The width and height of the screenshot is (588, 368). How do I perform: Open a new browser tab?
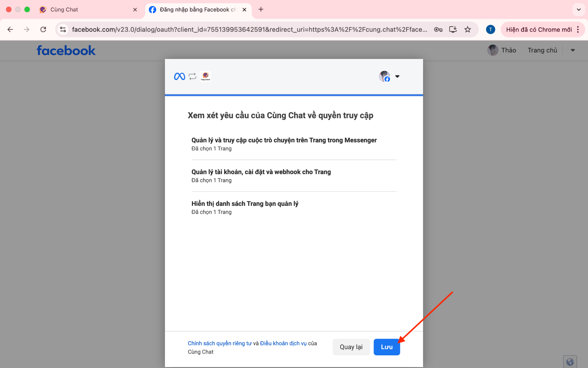pyautogui.click(x=261, y=9)
